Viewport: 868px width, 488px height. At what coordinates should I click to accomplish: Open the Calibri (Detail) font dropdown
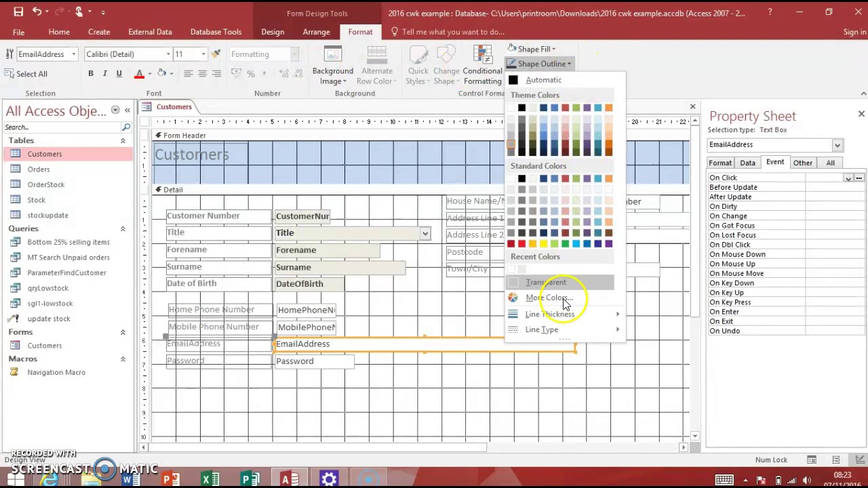[168, 54]
